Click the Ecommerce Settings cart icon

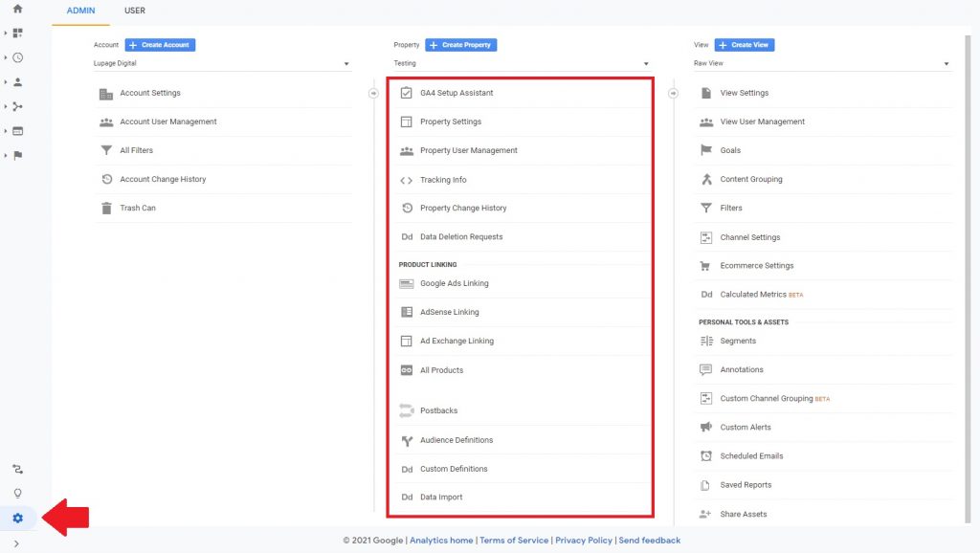[x=705, y=266]
